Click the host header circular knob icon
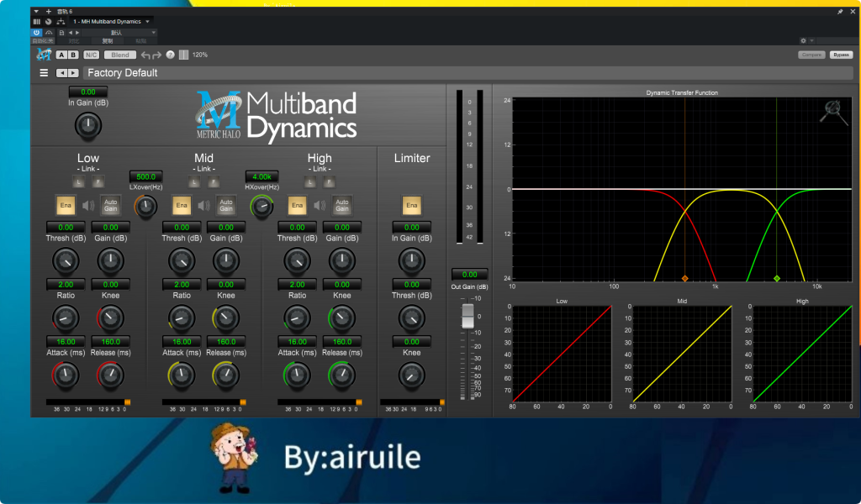Viewport: 861px width, 504px height. (48, 21)
